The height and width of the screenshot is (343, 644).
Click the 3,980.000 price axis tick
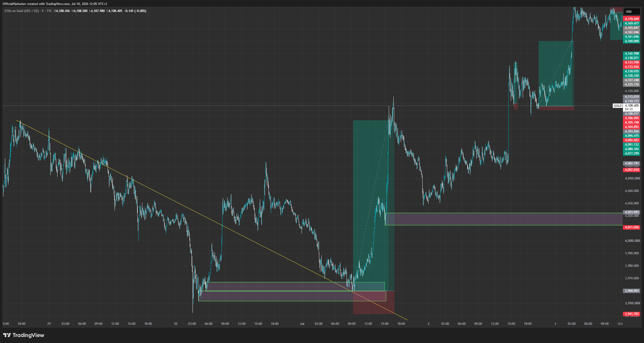click(632, 266)
